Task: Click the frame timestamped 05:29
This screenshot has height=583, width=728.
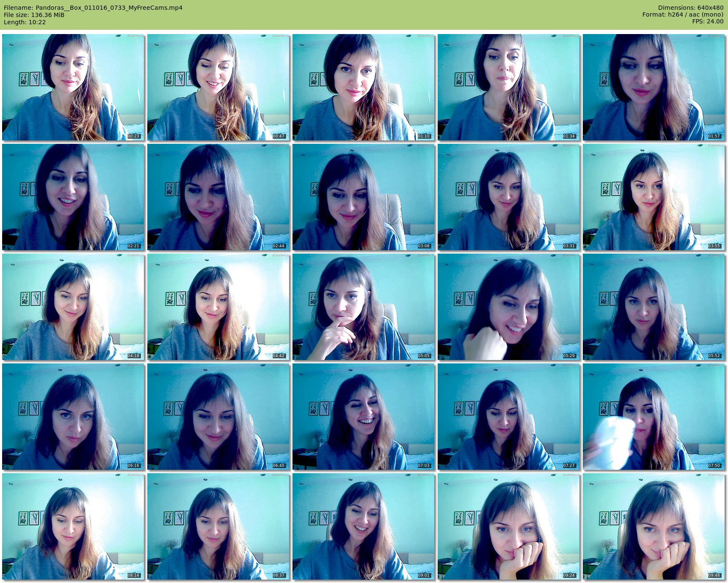Action: click(508, 307)
